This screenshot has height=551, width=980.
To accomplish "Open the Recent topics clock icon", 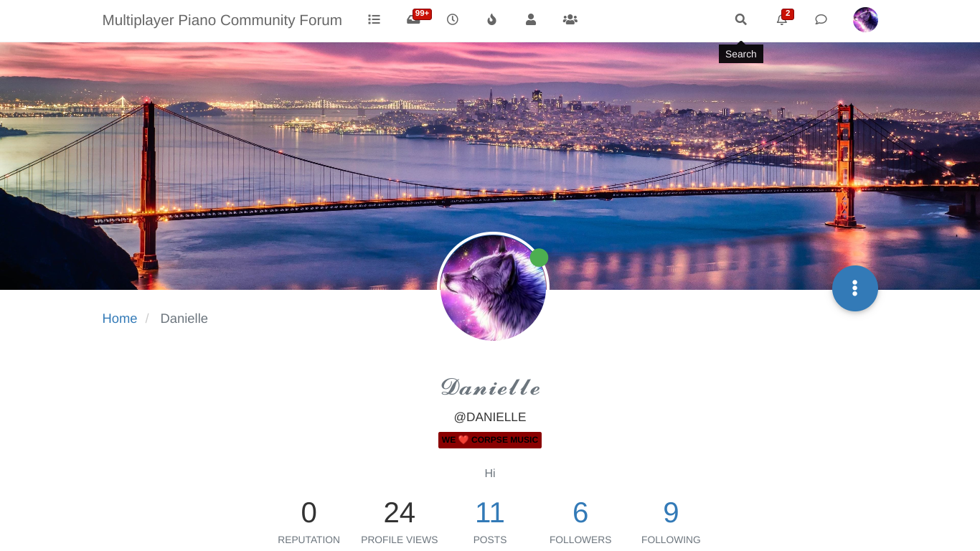I will (453, 20).
